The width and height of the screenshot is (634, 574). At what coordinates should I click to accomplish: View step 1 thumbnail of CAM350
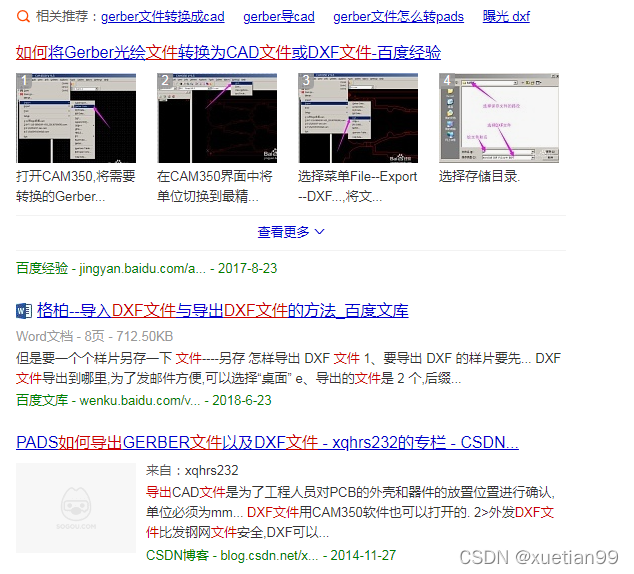click(x=76, y=118)
